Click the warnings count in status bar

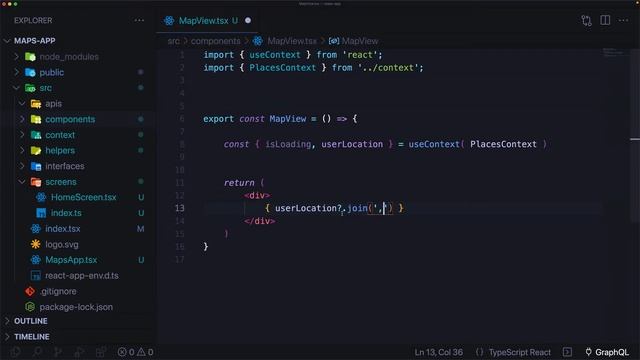tap(145, 352)
